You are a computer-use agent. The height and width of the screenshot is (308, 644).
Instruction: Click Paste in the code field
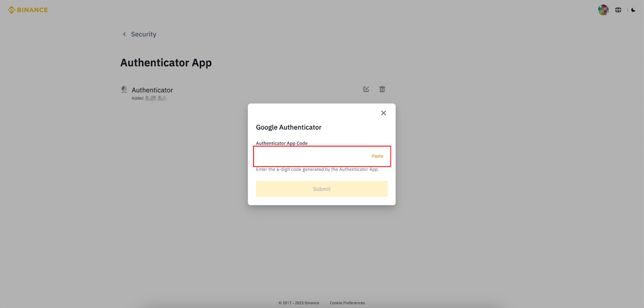(x=377, y=156)
